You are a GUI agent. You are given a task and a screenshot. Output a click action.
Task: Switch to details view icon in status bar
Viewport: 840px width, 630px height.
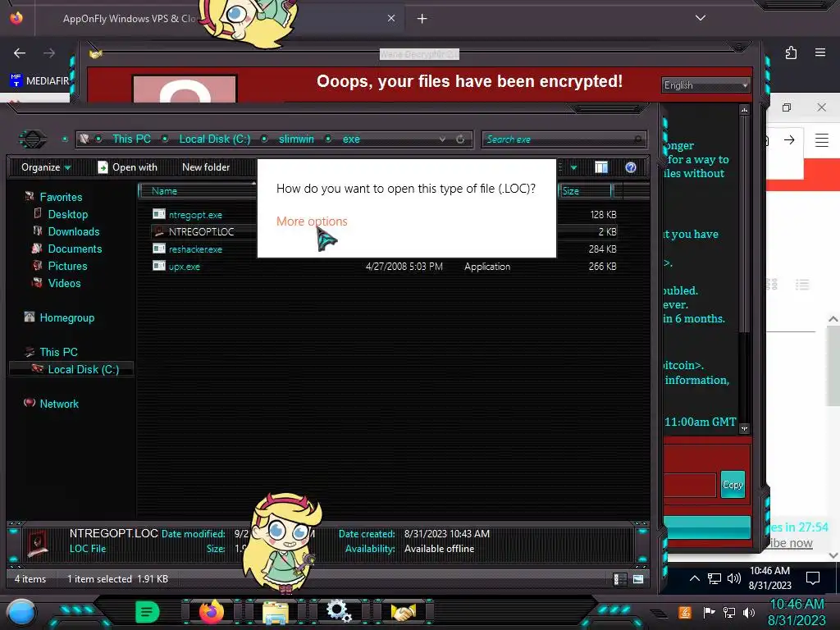620,579
